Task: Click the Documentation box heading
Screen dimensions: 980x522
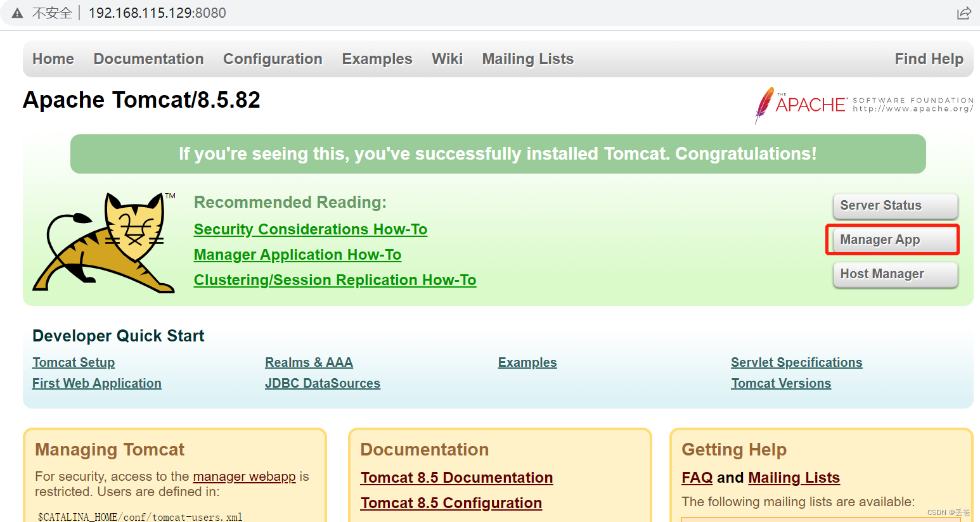Action: point(425,450)
